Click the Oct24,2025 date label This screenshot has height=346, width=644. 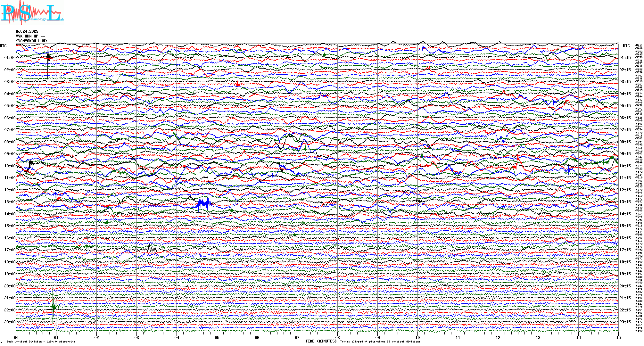pos(27,31)
